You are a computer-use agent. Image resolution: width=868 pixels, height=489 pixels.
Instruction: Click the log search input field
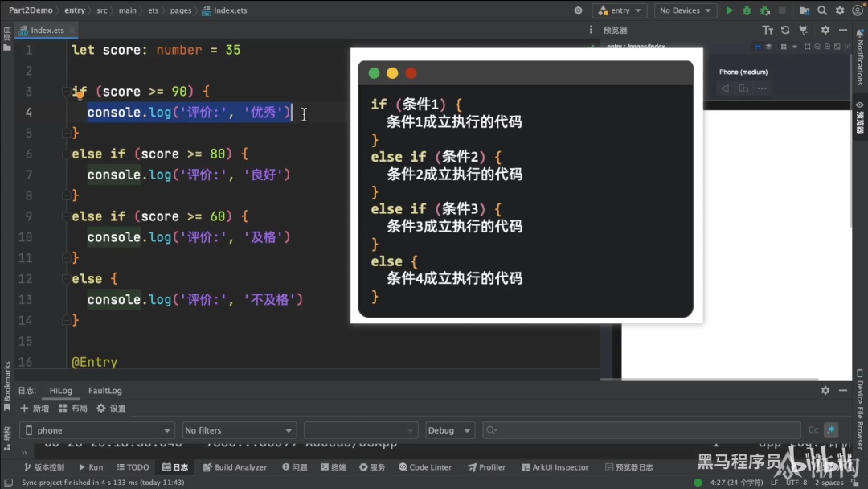(641, 430)
